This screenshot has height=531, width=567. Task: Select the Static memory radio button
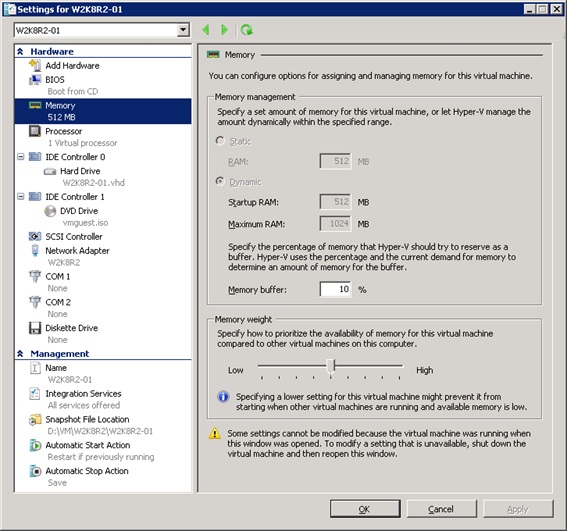pos(220,141)
